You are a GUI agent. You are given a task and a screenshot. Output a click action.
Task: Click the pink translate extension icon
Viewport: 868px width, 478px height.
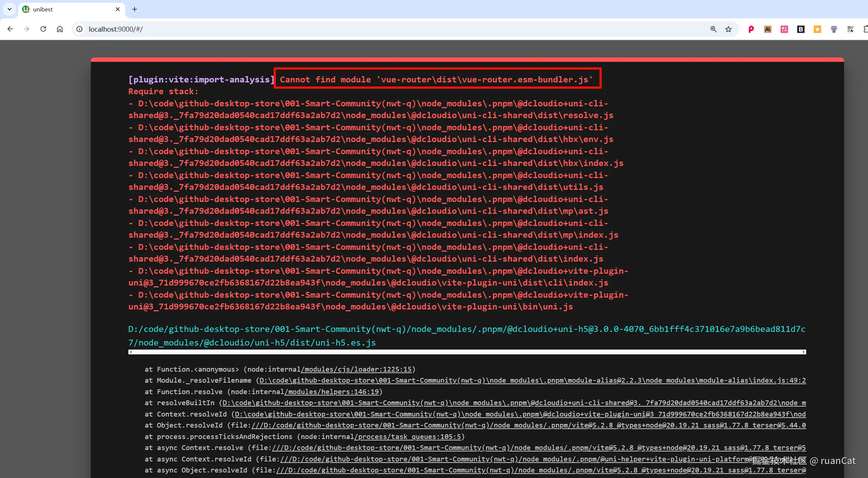click(x=784, y=29)
